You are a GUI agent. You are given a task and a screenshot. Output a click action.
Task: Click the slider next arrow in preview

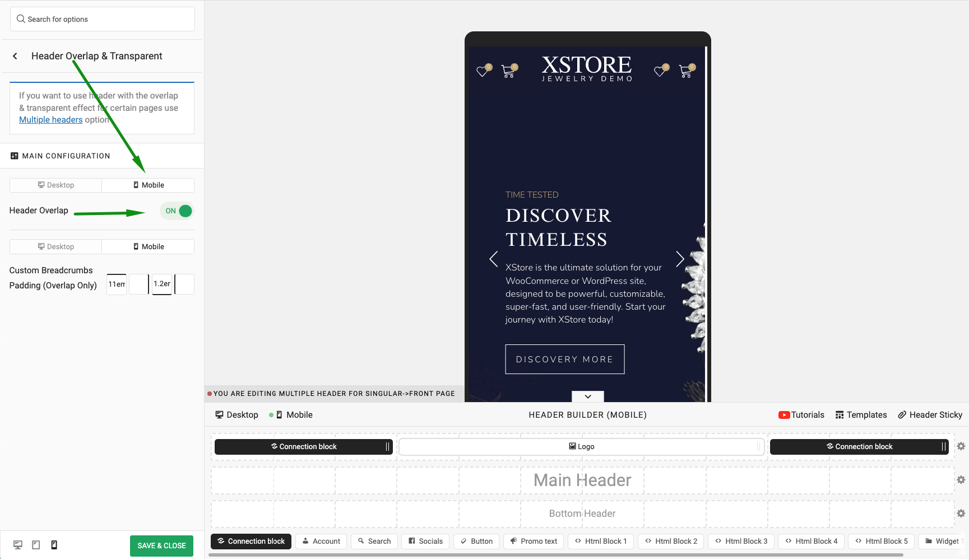[x=680, y=259]
